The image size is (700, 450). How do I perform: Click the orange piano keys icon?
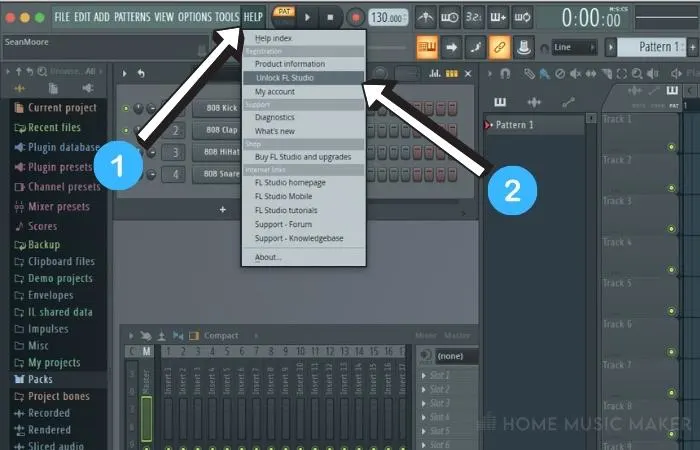point(428,47)
